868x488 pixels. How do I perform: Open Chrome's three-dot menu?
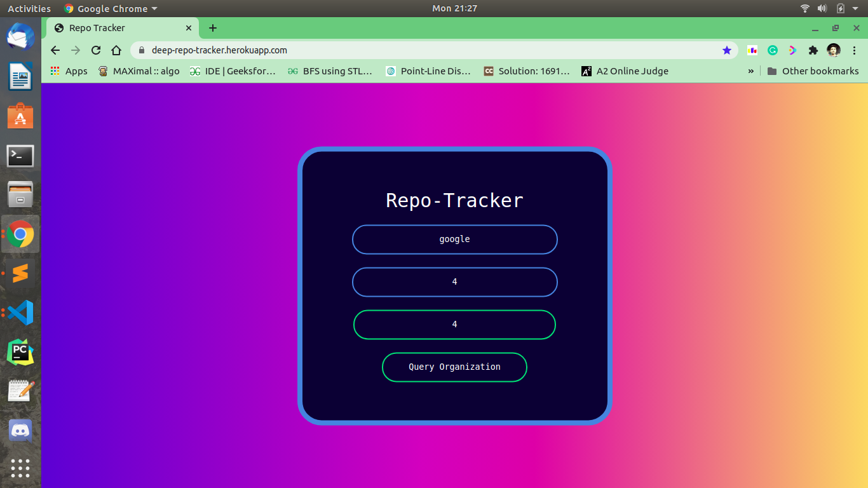853,50
